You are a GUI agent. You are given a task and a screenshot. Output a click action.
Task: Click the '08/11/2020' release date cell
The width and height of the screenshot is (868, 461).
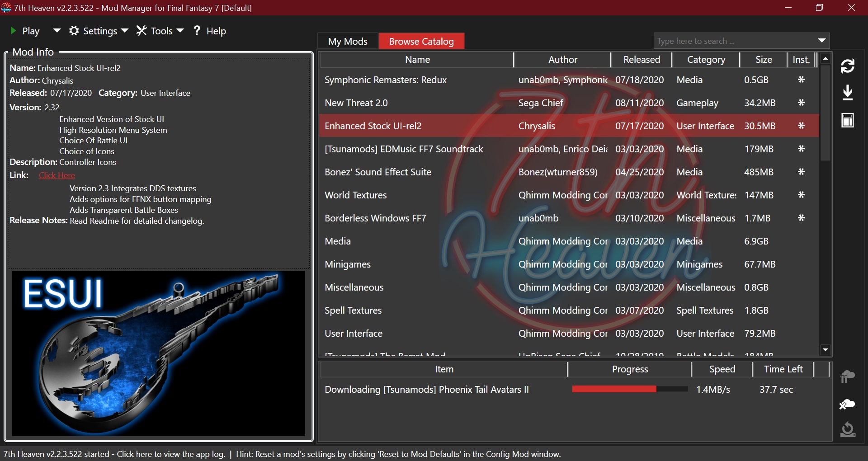click(639, 103)
